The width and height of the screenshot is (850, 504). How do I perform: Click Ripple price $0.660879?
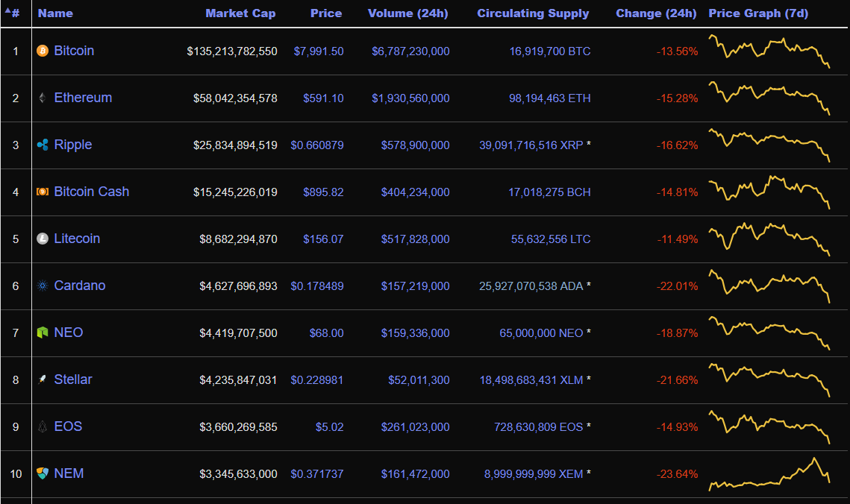(317, 145)
